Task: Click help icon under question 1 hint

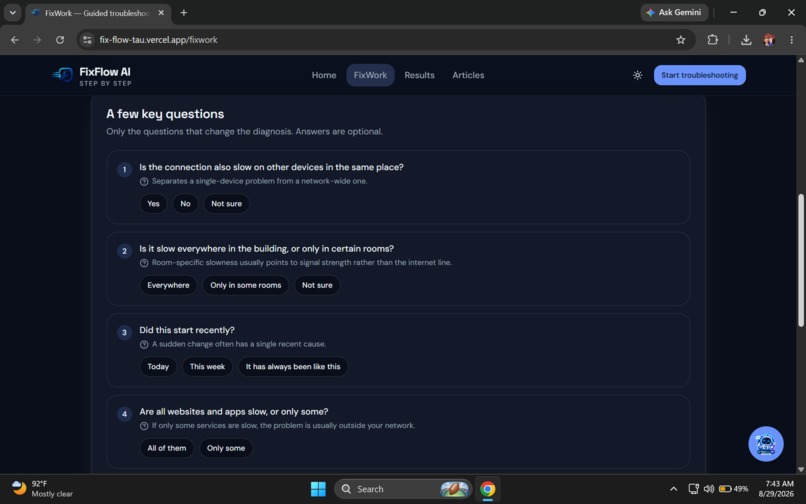Action: pyautogui.click(x=144, y=182)
